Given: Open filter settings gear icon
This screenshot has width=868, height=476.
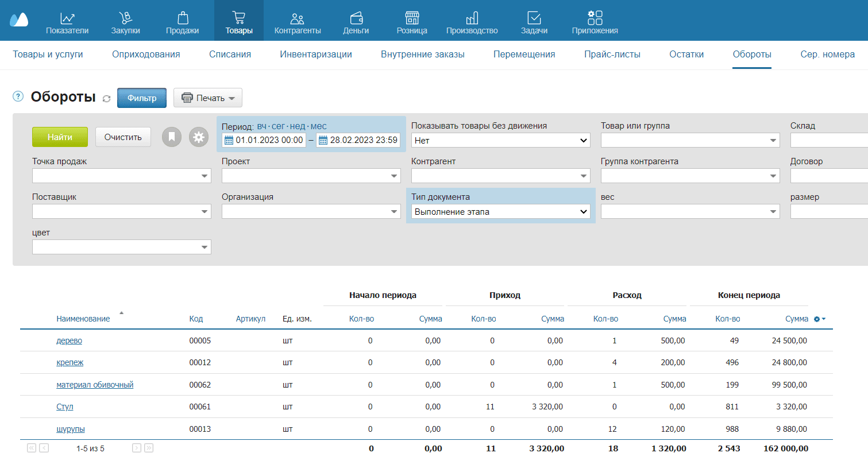Looking at the screenshot, I should point(199,137).
